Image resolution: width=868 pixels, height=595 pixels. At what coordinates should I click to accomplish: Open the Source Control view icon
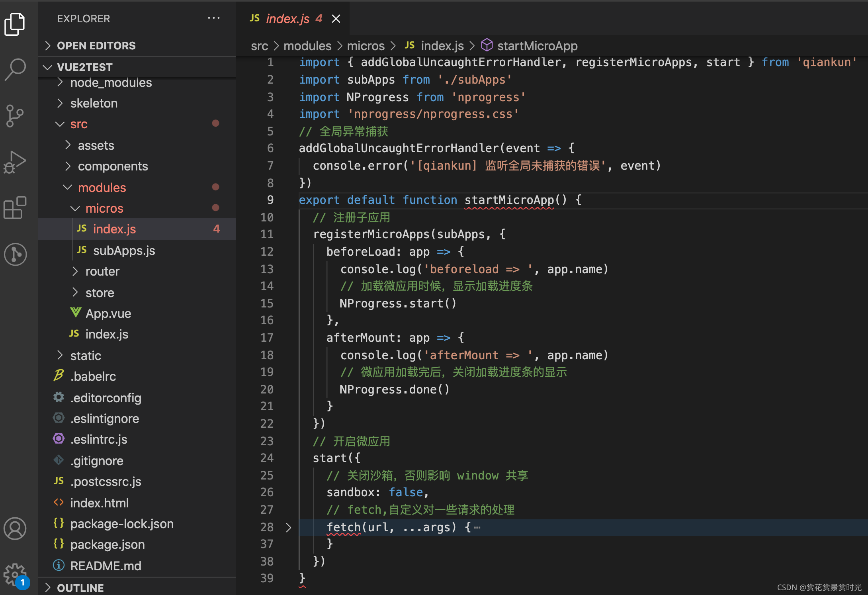15,116
